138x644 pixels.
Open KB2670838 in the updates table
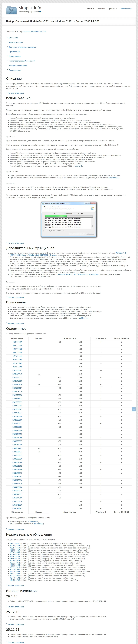coord(17,395)
